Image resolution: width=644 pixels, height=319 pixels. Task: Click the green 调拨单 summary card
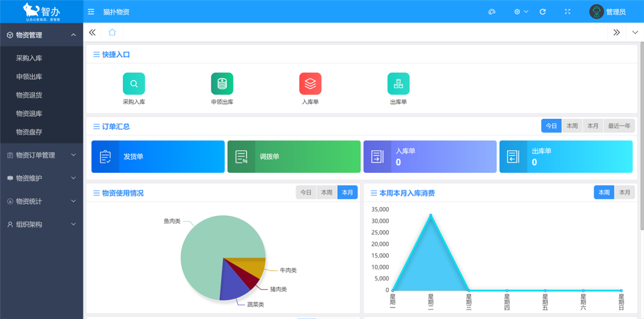tap(294, 157)
